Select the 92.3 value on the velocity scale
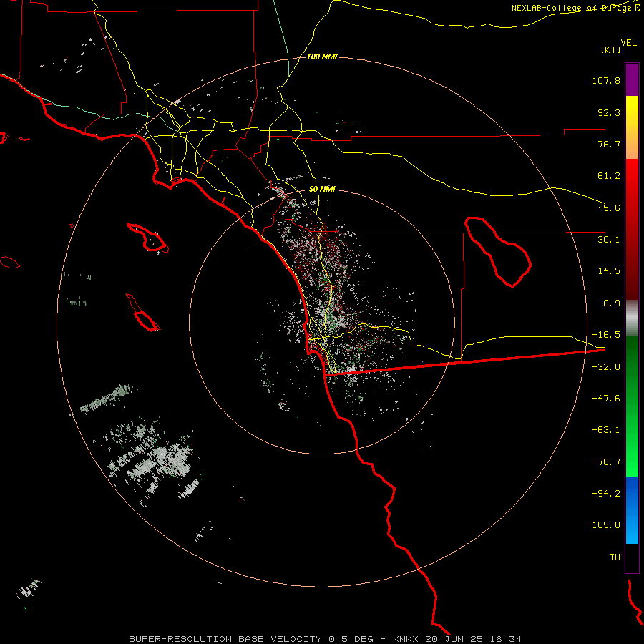 pos(609,112)
